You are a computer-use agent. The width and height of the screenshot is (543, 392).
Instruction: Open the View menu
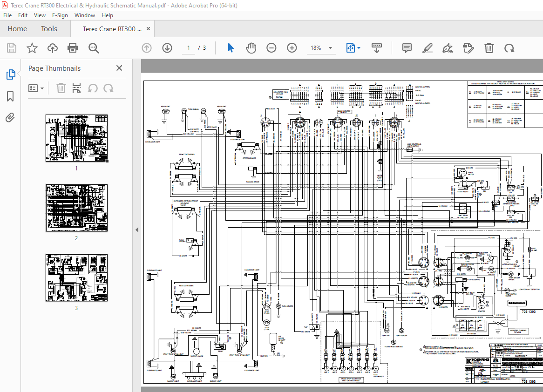[x=40, y=15]
